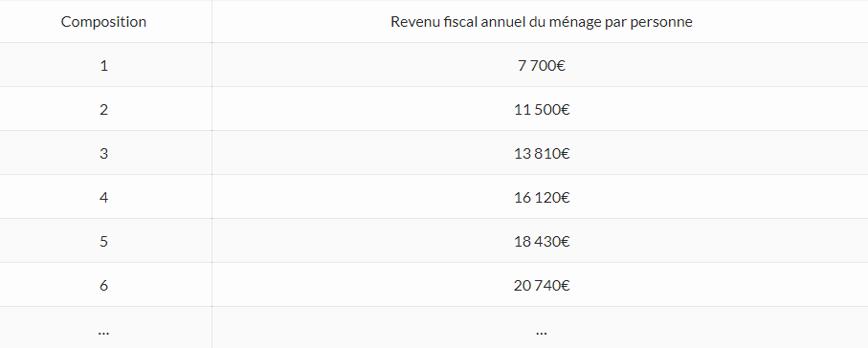The height and width of the screenshot is (348, 868).
Task: Click the composition value 4 cell
Action: coord(103,197)
